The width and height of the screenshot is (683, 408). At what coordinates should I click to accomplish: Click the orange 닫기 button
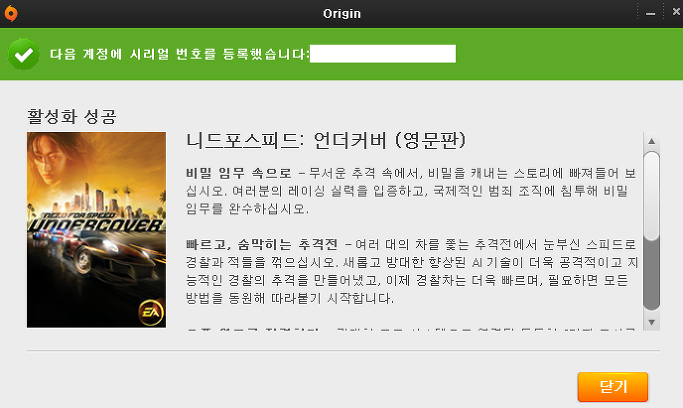click(613, 387)
